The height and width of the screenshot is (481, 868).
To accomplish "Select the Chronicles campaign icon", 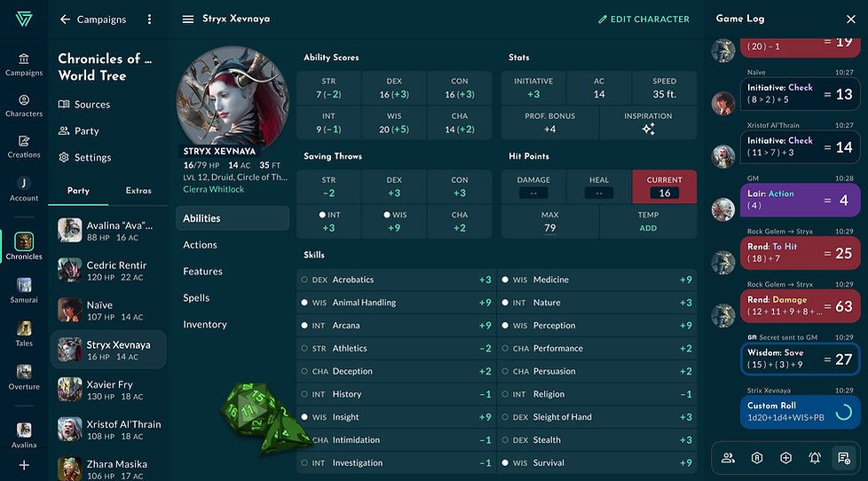I will (x=24, y=247).
